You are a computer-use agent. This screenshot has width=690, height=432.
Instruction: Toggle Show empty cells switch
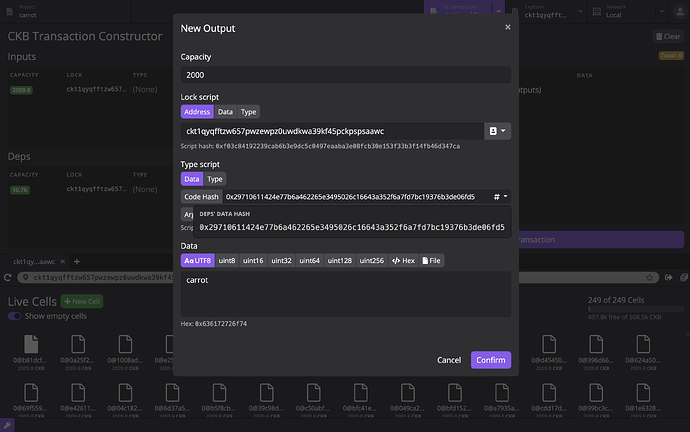15,316
